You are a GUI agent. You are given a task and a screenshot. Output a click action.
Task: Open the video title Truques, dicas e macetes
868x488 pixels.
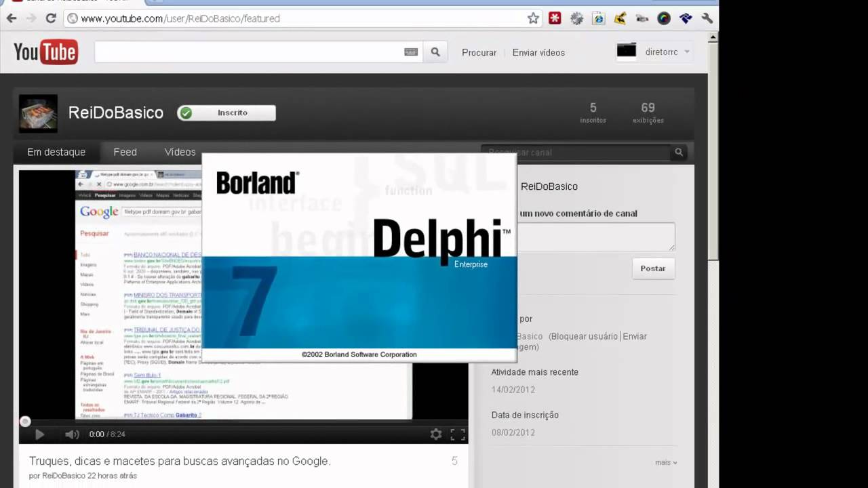180,461
